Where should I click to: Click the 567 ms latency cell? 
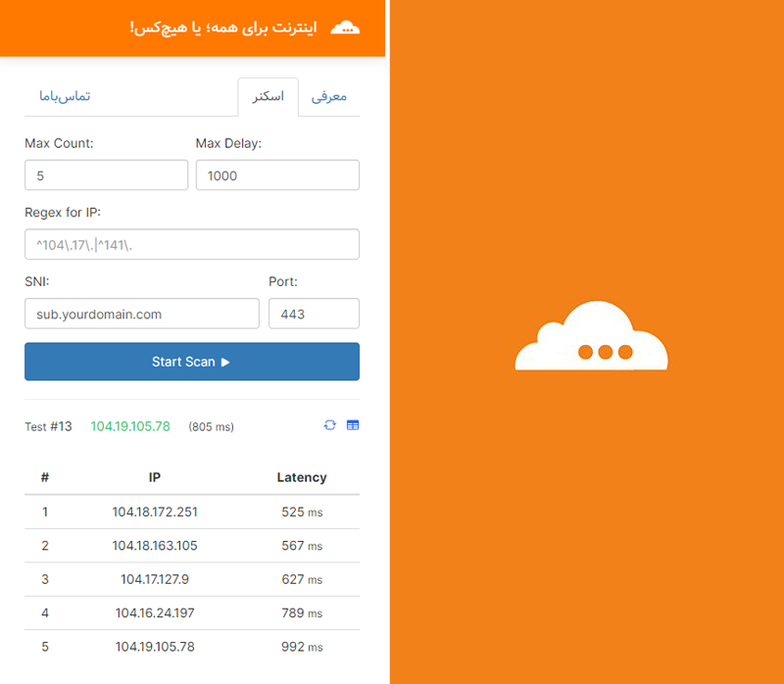pyautogui.click(x=302, y=546)
